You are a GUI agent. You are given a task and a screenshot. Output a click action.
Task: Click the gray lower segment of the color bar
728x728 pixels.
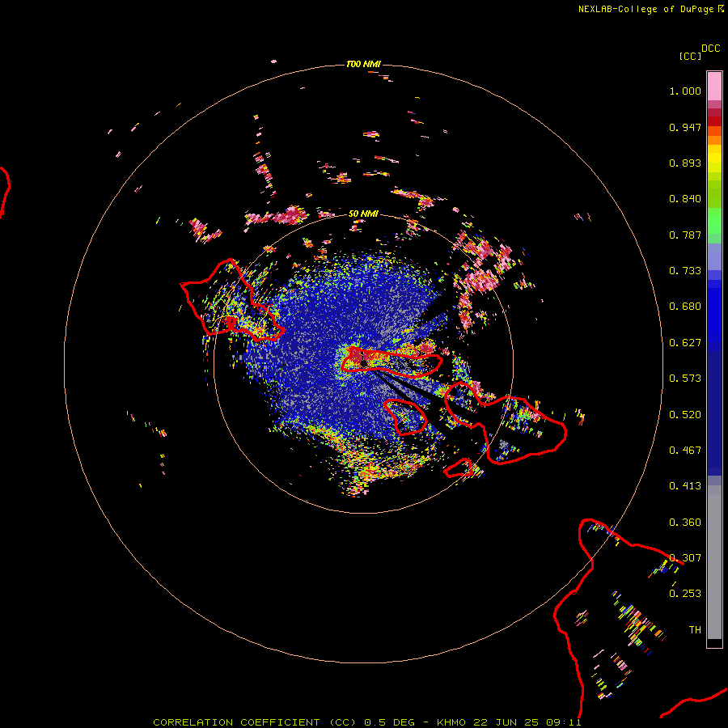coord(714,562)
